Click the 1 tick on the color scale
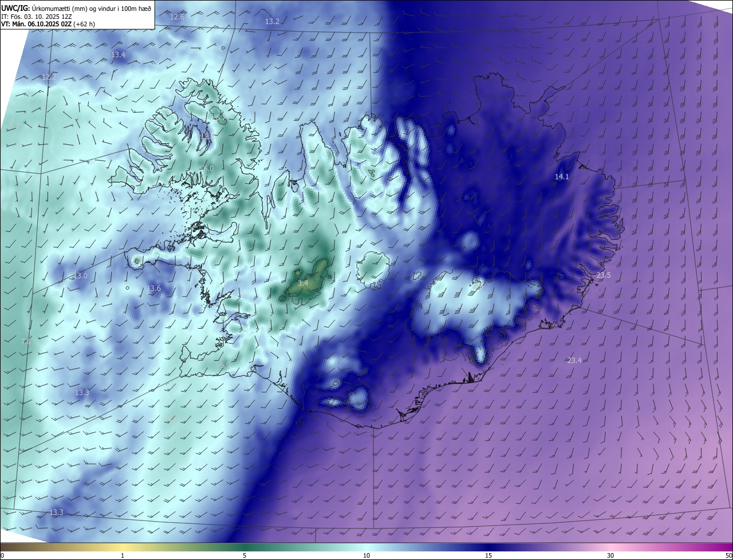Viewport: 733px width, 560px height. click(x=123, y=555)
